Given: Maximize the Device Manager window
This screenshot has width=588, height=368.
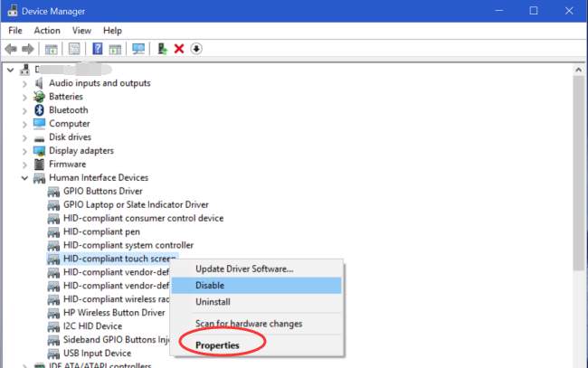Looking at the screenshot, I should (x=534, y=11).
